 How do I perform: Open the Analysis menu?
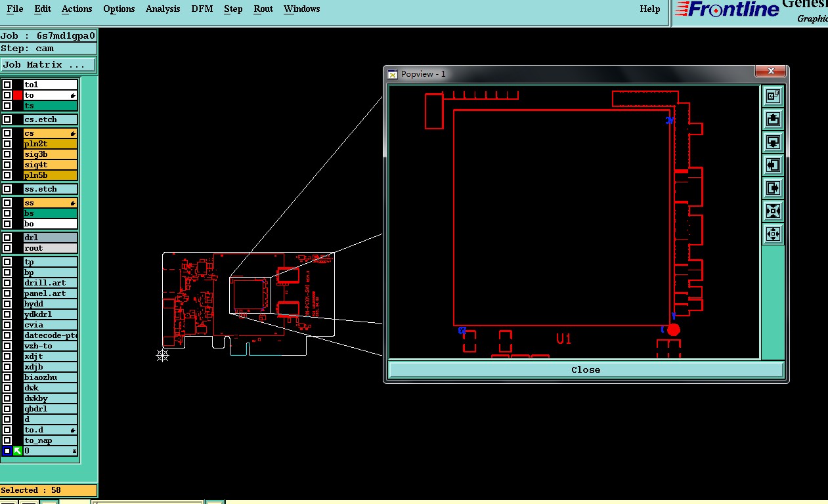click(163, 9)
